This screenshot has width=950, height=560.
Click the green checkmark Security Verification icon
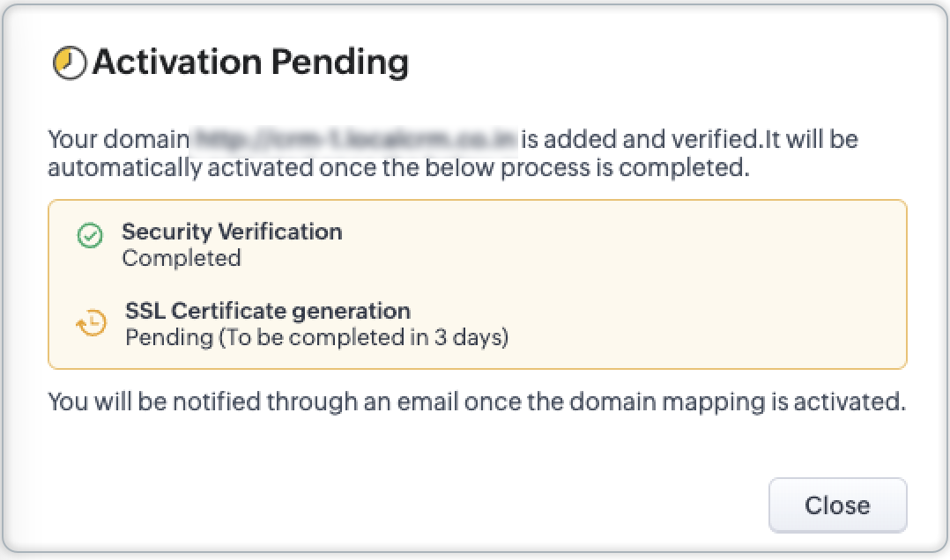(x=90, y=235)
